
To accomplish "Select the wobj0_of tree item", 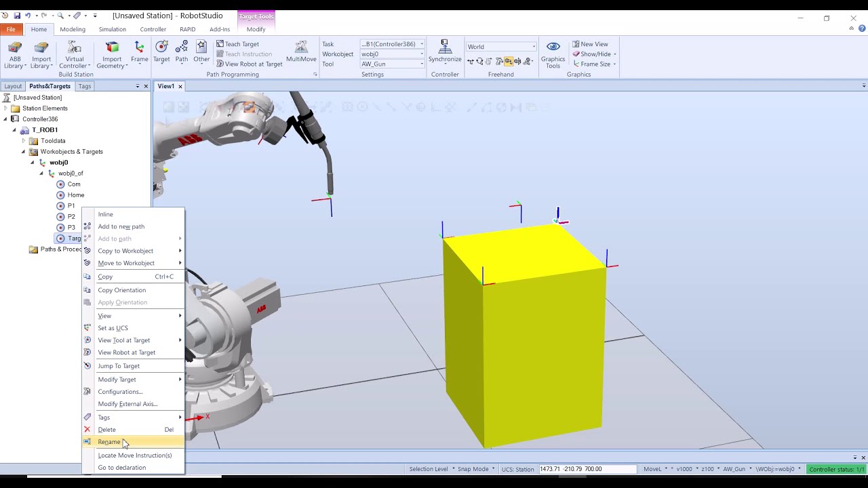I will click(65, 174).
